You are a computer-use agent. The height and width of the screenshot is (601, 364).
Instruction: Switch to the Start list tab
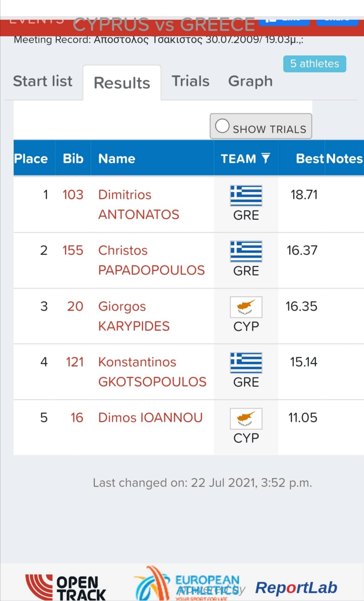tap(43, 81)
